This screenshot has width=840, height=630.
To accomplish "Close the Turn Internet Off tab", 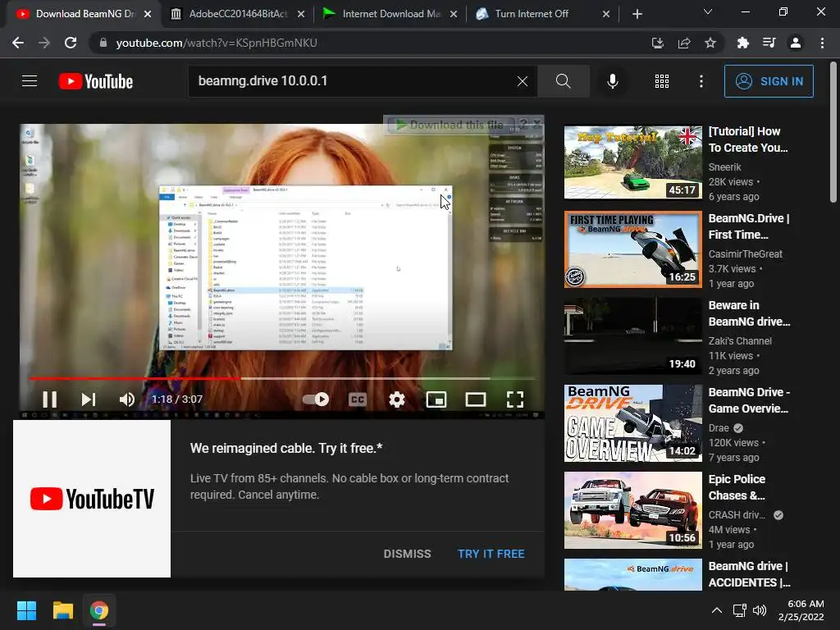I will 606,14.
